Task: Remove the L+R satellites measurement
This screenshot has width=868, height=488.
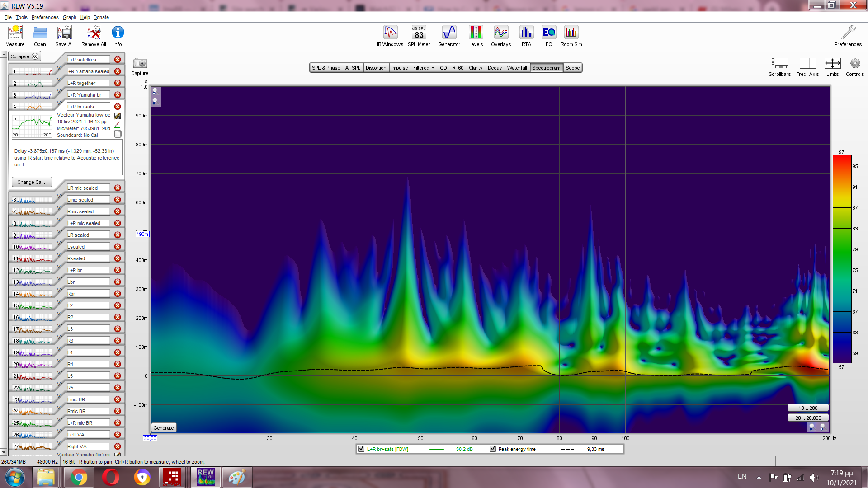Action: click(x=118, y=60)
